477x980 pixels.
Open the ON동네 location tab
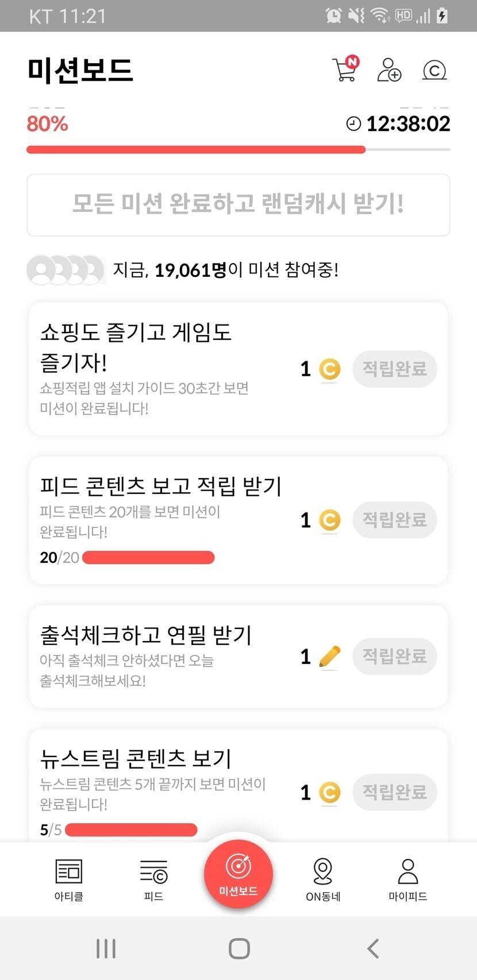(x=323, y=879)
